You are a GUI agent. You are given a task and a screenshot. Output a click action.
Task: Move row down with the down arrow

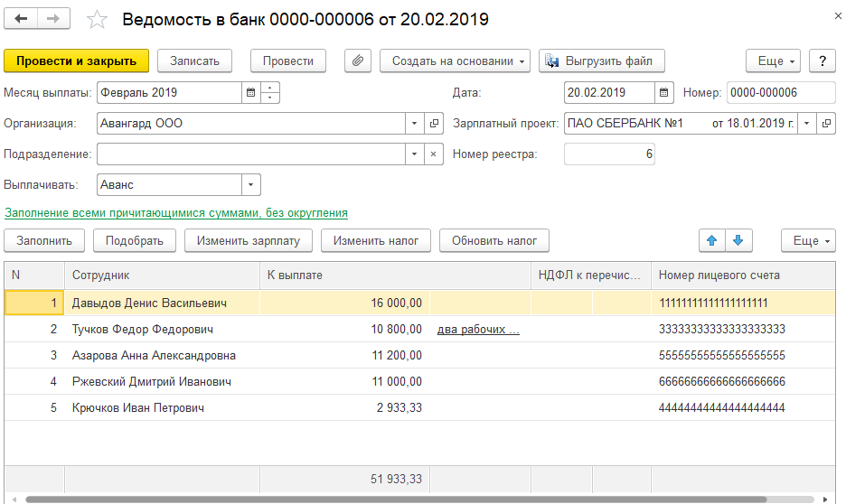[738, 240]
